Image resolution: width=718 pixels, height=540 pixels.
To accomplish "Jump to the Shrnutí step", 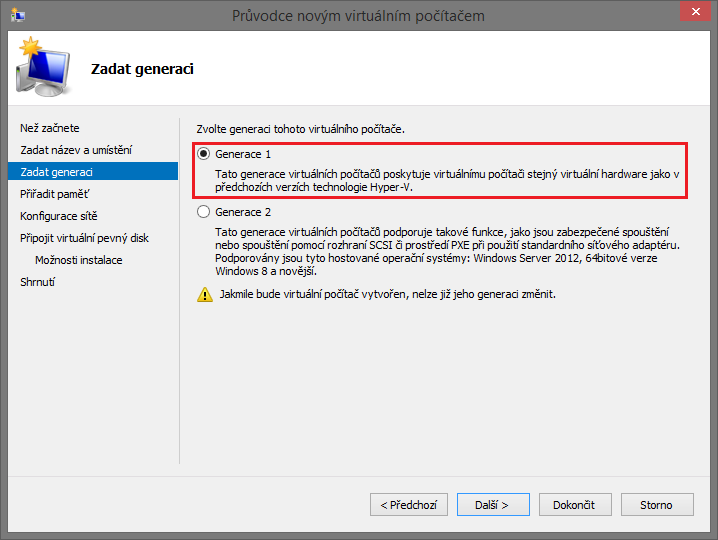I will click(x=38, y=282).
